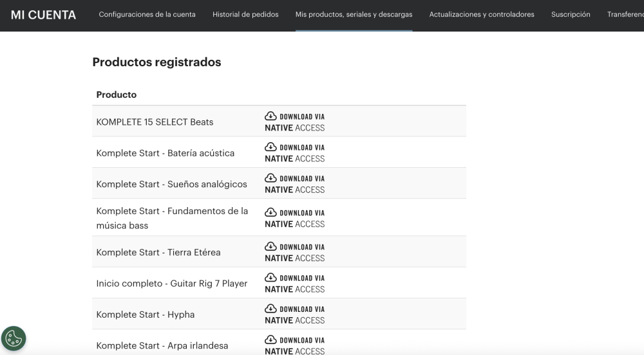Open cookie preferences icon
The image size is (644, 355).
click(x=14, y=339)
